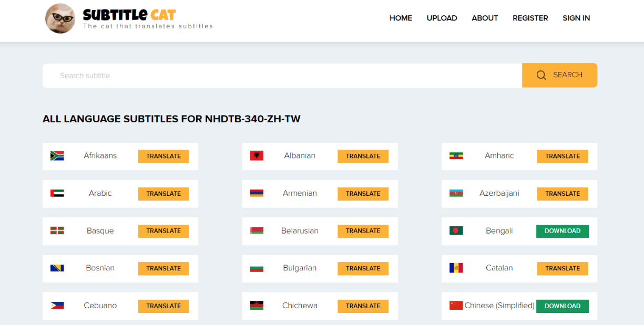644x325 pixels.
Task: Click the Philippine flag beside Cebuano
Action: 57,306
